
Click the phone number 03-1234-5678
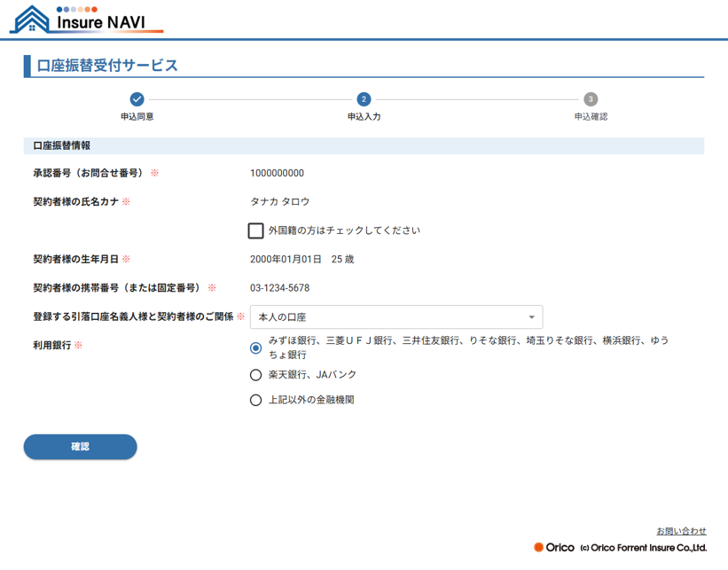click(279, 288)
